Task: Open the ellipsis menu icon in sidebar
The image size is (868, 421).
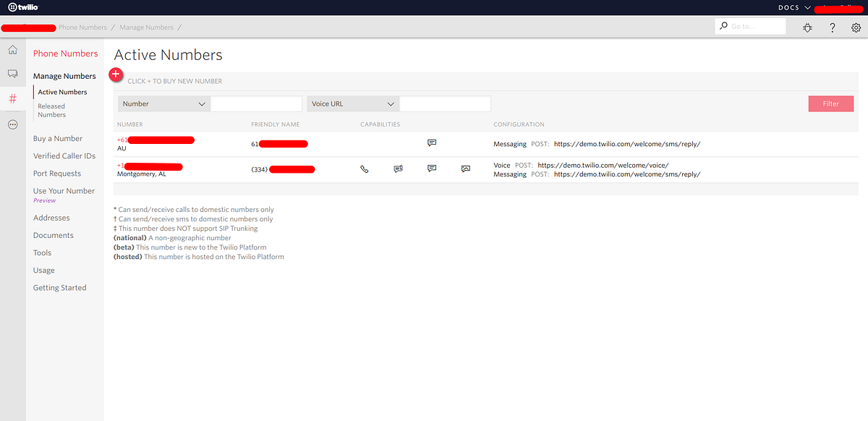Action: [12, 123]
